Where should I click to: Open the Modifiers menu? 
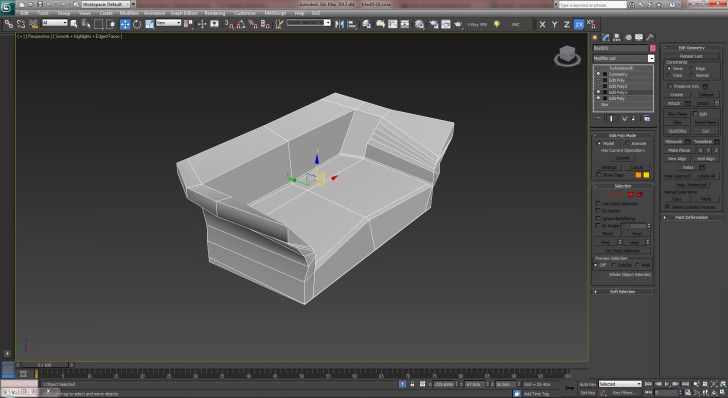(129, 13)
